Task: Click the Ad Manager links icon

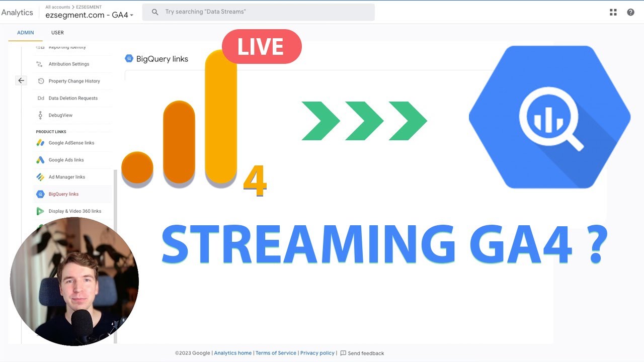Action: click(40, 177)
